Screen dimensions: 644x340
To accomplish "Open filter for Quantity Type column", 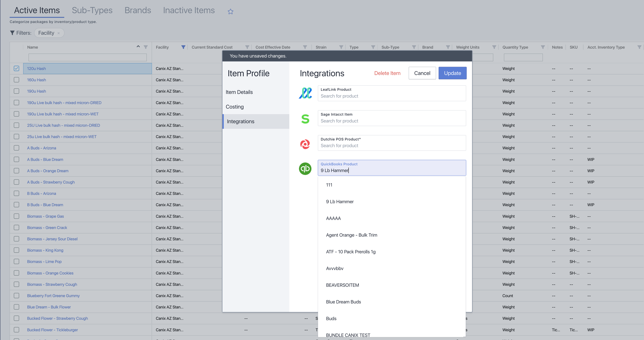I will click(x=543, y=47).
